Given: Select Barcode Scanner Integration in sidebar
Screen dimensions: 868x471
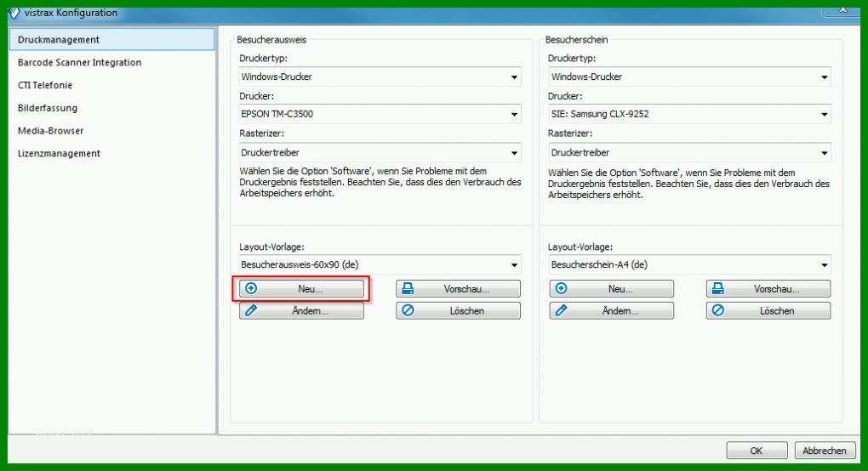Looking at the screenshot, I should click(79, 62).
